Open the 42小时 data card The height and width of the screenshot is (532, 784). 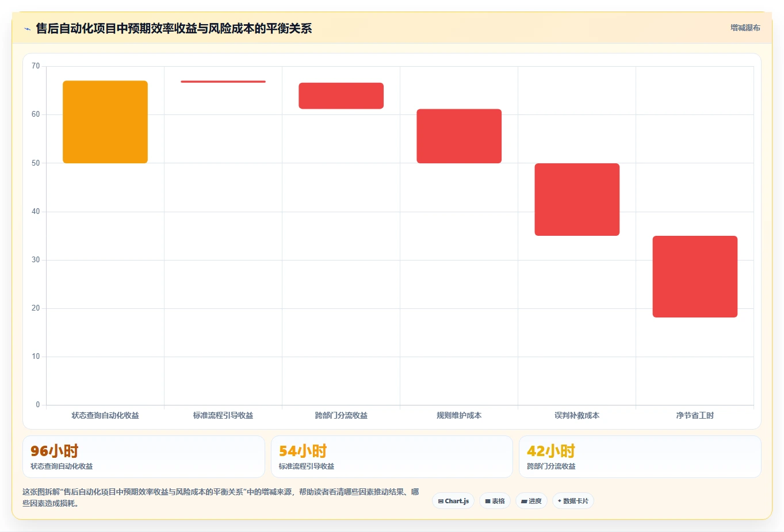pyautogui.click(x=640, y=457)
